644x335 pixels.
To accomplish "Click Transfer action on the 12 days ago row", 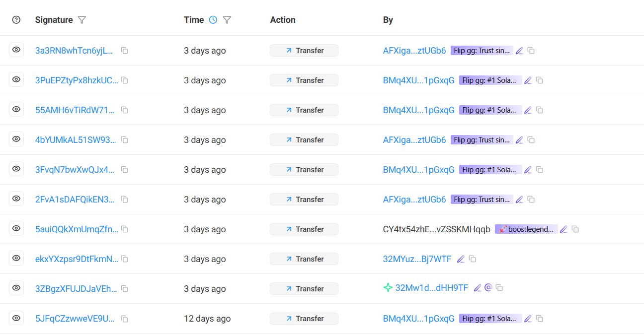I will (x=304, y=319).
